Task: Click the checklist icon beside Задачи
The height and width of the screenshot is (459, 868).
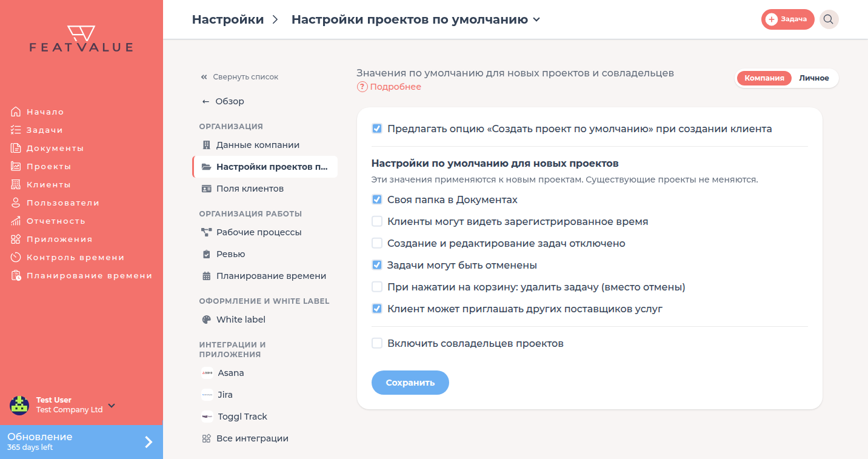Action: coord(16,130)
